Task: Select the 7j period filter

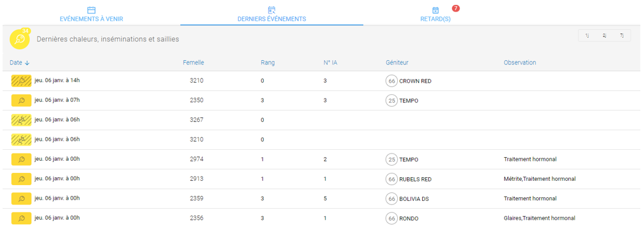Action: (x=622, y=36)
